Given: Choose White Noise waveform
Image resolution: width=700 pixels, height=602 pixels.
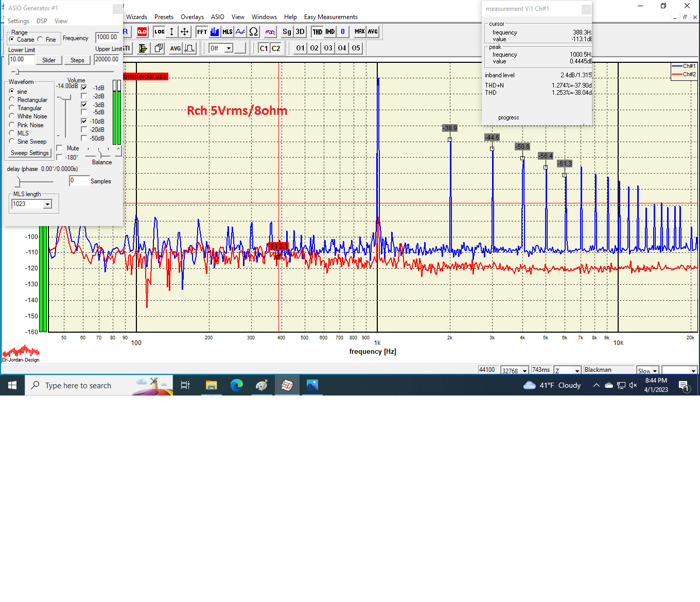Looking at the screenshot, I should click(x=12, y=116).
